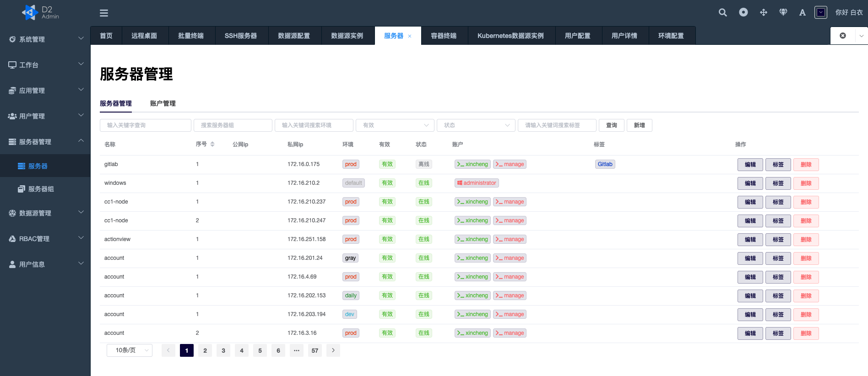
Task: Open the theme diamond icon
Action: tap(783, 12)
